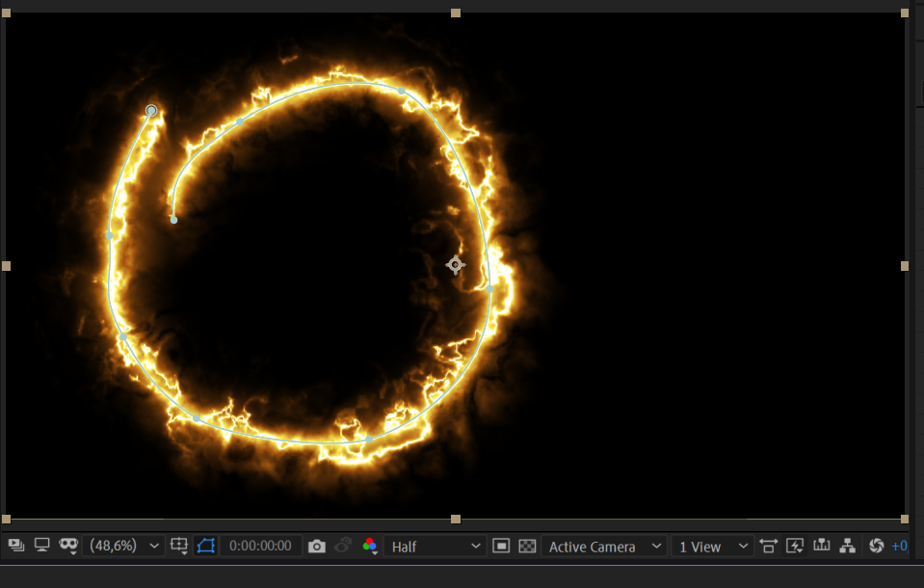Select the Region of Interest tool
The height and width of the screenshot is (588, 924).
502,546
